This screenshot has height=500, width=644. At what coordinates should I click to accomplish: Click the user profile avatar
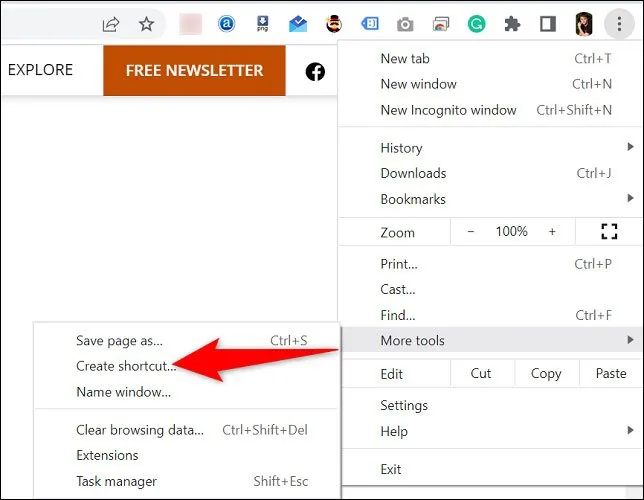click(583, 23)
